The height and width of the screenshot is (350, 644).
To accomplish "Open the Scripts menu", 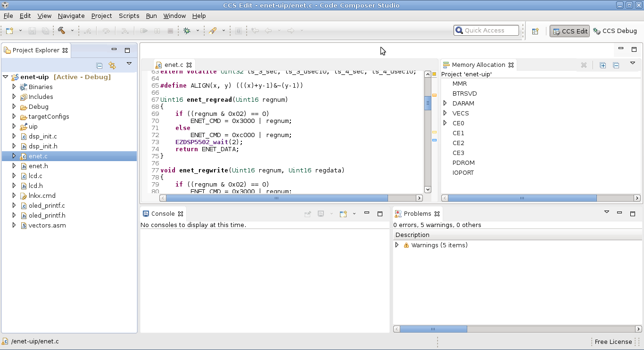I will click(x=129, y=16).
